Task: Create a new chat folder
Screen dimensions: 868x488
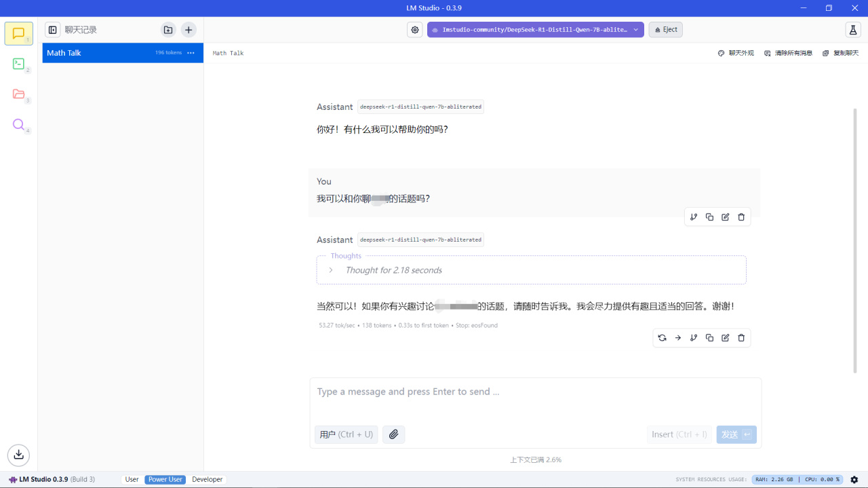Action: [x=168, y=30]
